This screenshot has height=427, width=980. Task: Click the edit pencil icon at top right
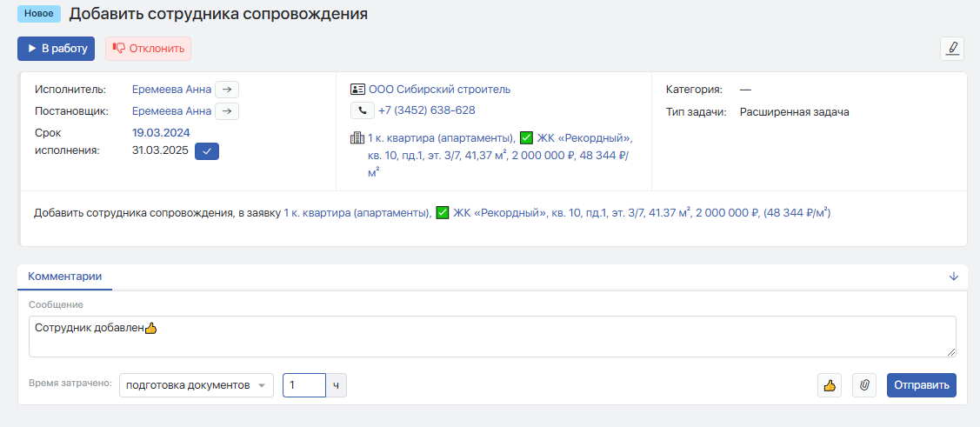[x=952, y=49]
